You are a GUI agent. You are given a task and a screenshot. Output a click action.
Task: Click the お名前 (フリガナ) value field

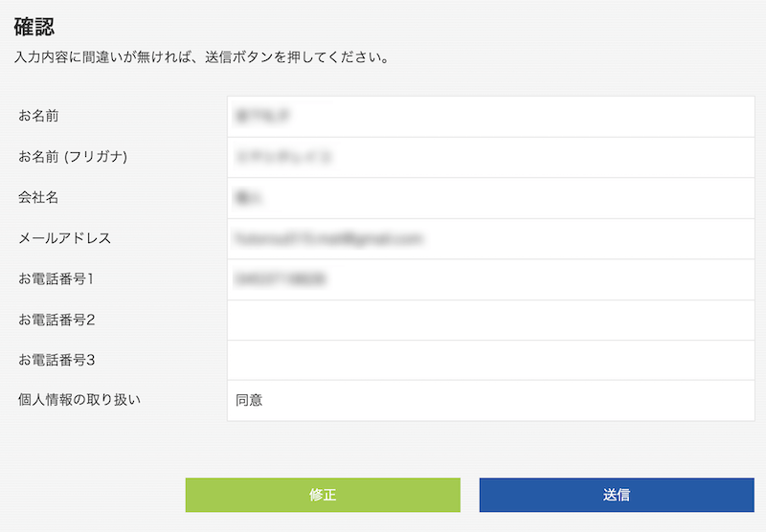click(491, 157)
